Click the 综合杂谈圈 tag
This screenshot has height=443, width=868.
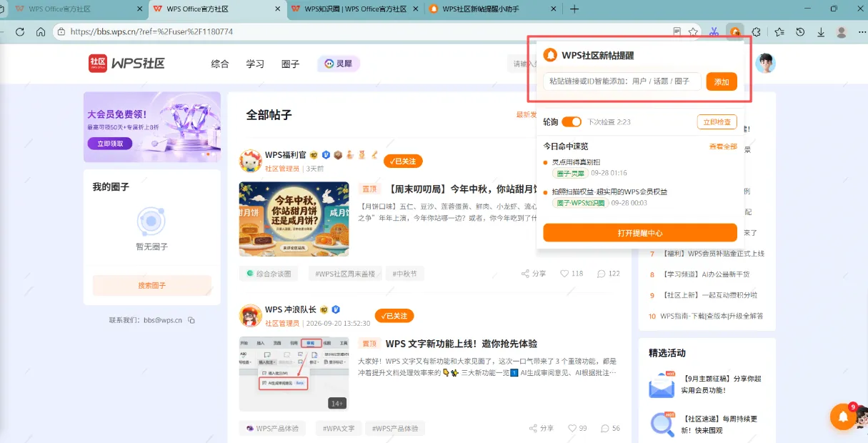(x=269, y=273)
